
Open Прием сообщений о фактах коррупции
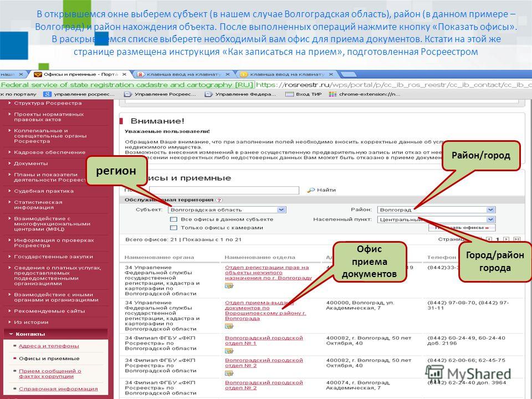[50, 374]
